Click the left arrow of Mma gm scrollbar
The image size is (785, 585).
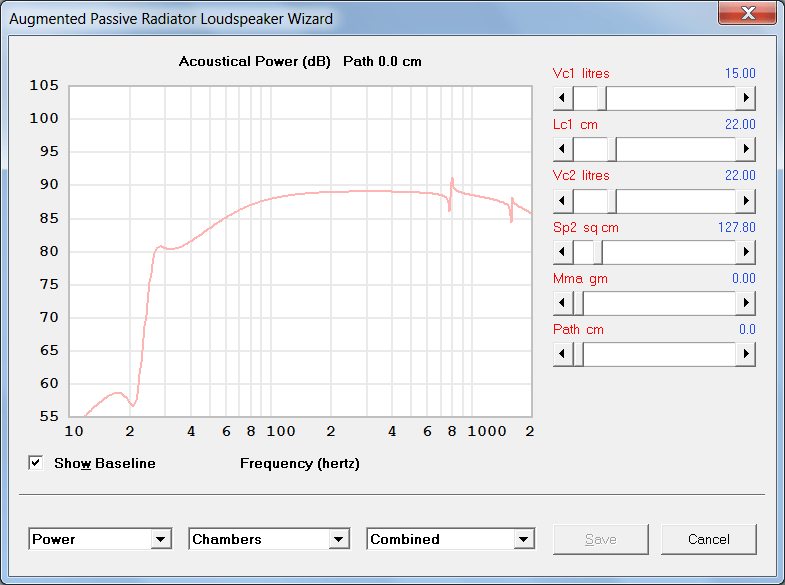coord(563,303)
